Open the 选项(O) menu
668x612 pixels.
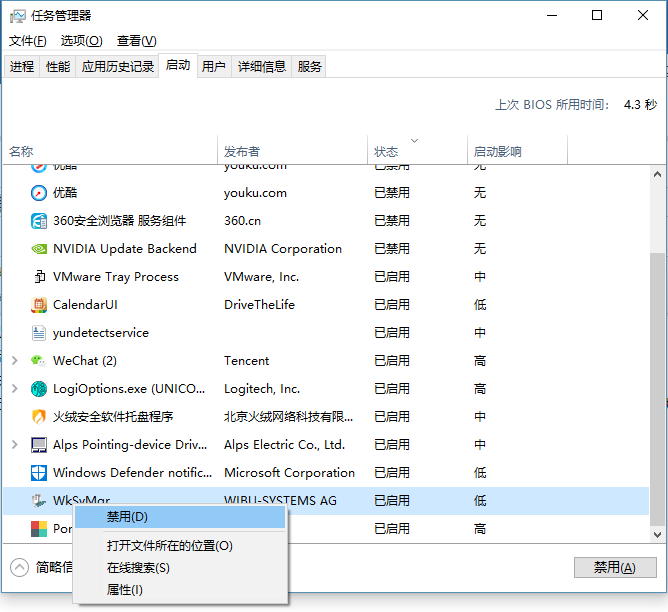(x=81, y=41)
